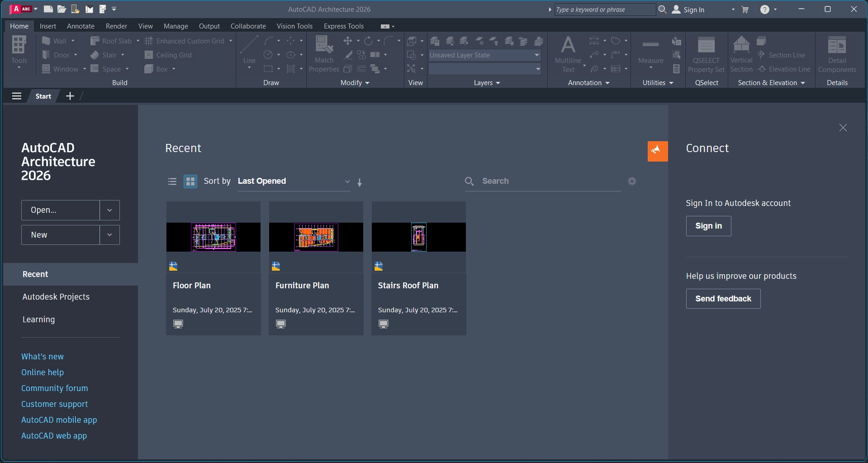This screenshot has width=868, height=463.
Task: Click the Quick Calculator icon in Utilities
Action: click(x=676, y=69)
